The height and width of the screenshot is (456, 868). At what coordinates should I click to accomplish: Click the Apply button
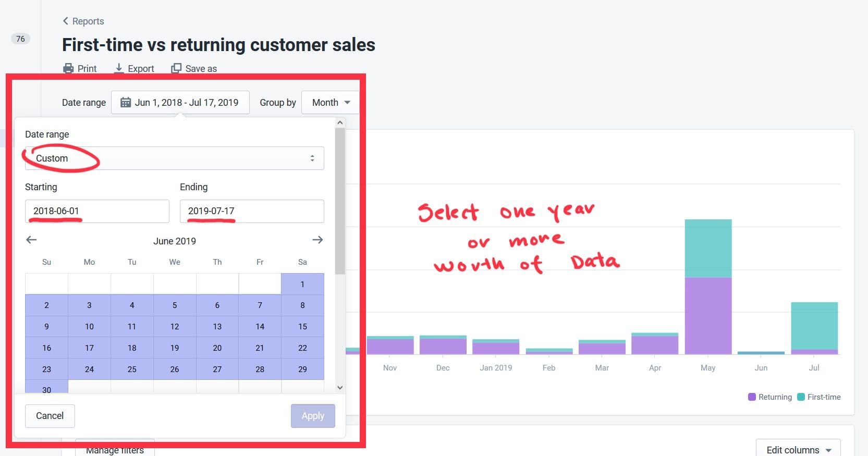[x=313, y=416]
